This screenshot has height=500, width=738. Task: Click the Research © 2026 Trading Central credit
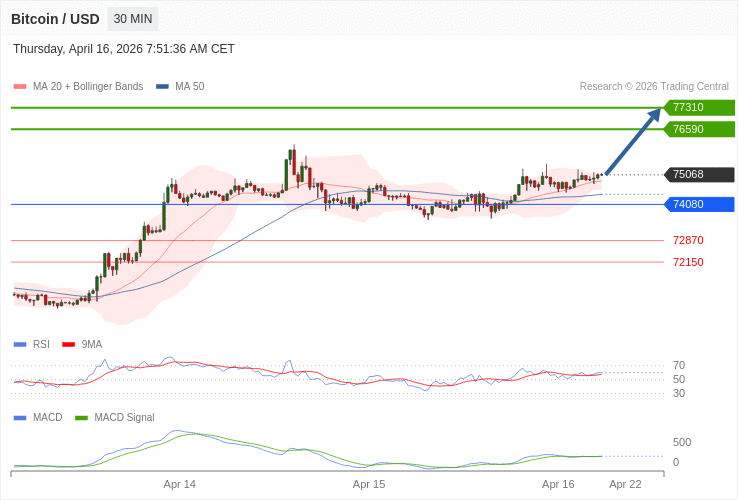(654, 87)
